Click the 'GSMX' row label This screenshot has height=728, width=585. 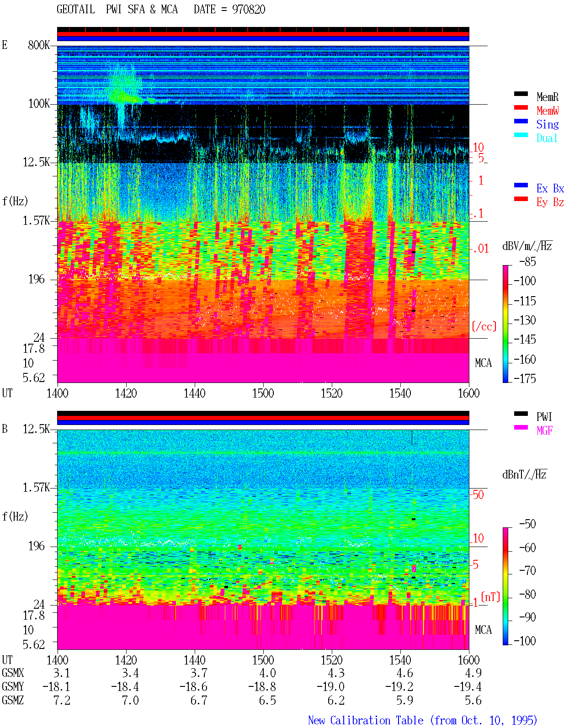point(13,673)
